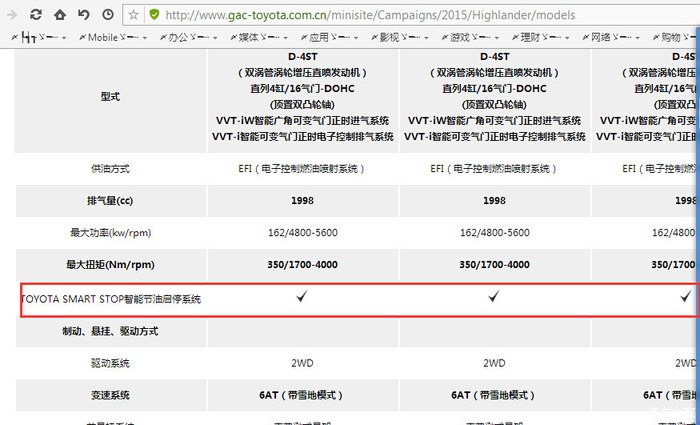The image size is (700, 425).
Task: Open the Mobile bookmarks folder
Action: (113, 38)
